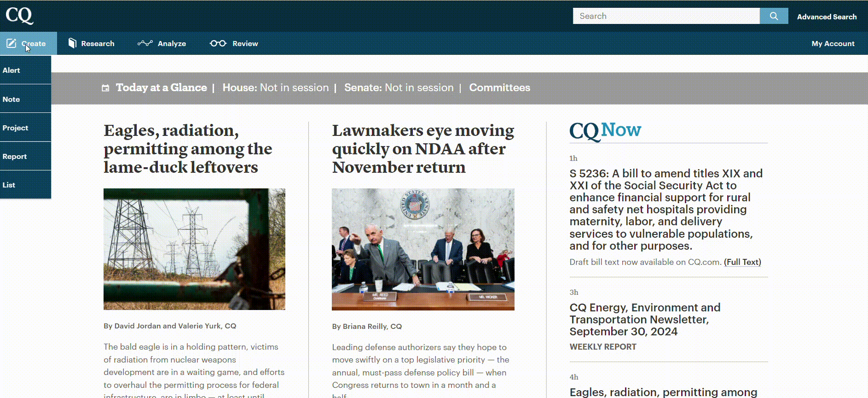Click the House: Not in session link
Screen dimensions: 868x398
276,88
